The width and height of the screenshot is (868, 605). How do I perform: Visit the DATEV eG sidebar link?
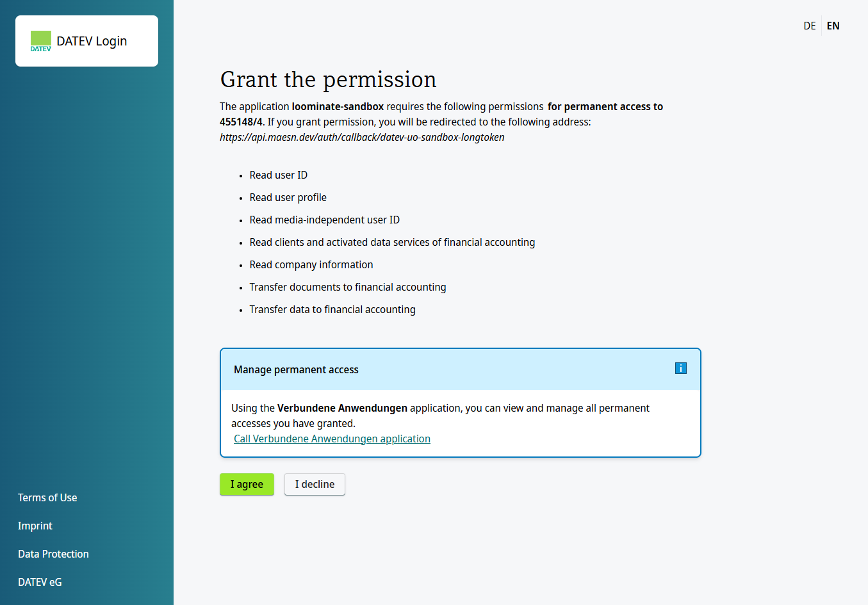point(40,582)
